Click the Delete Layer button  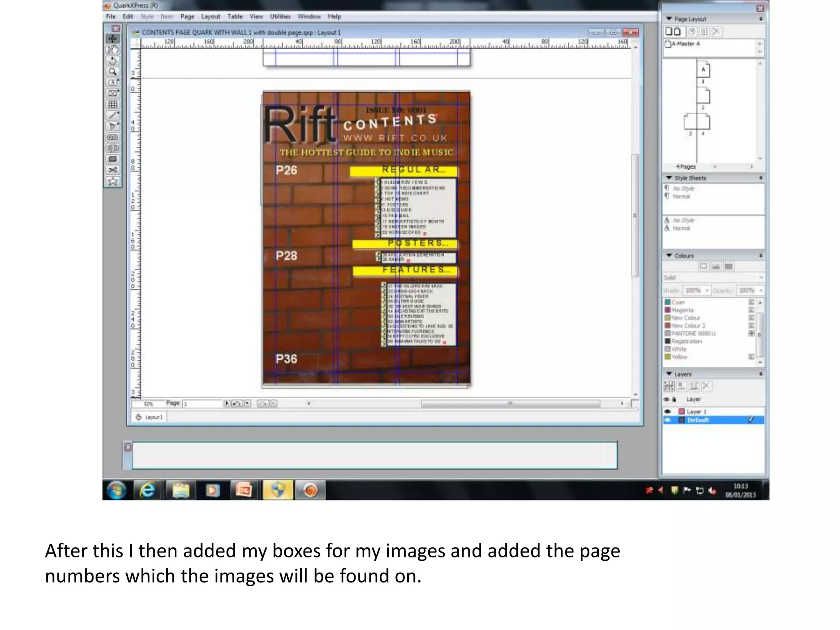(x=706, y=386)
